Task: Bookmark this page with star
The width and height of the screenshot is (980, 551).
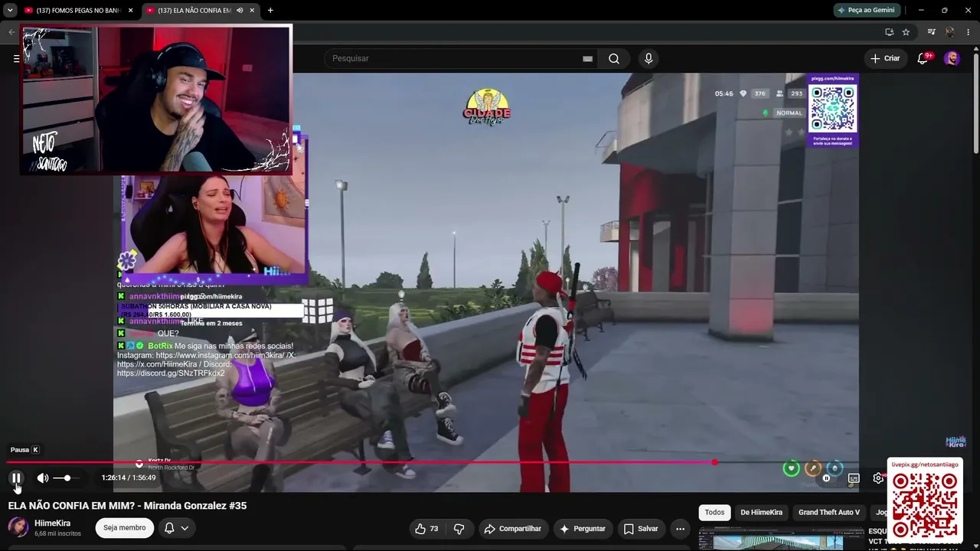Action: pyautogui.click(x=906, y=32)
